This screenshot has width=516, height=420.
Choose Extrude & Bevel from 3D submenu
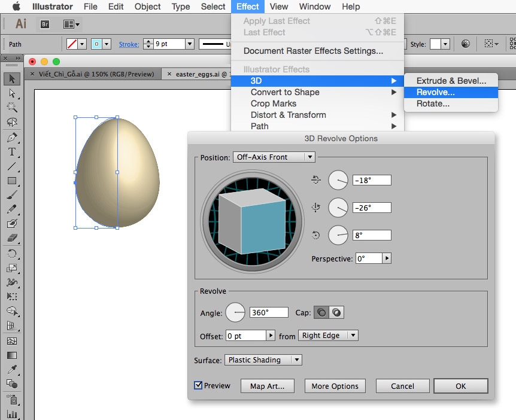click(451, 81)
